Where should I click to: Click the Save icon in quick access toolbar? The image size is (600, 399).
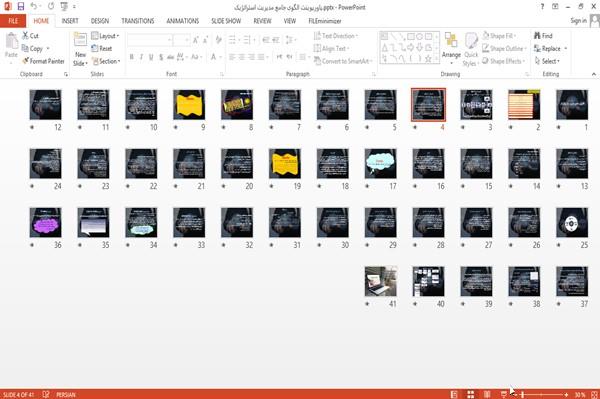coord(21,7)
